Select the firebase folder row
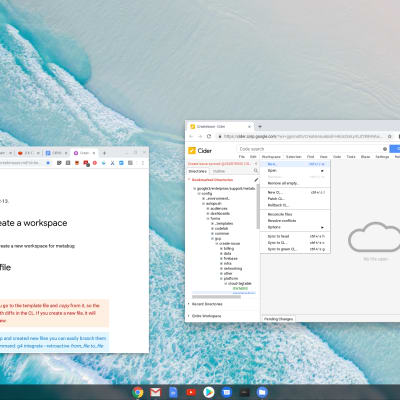Viewport: 400px width, 400px height. (230, 258)
